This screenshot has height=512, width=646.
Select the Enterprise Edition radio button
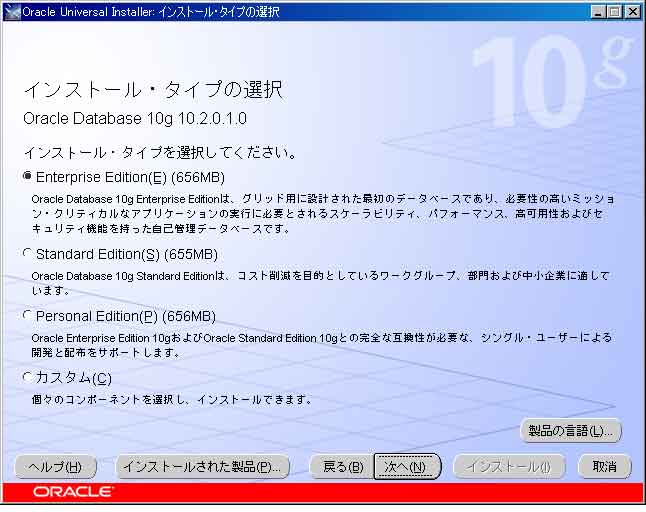(27, 176)
